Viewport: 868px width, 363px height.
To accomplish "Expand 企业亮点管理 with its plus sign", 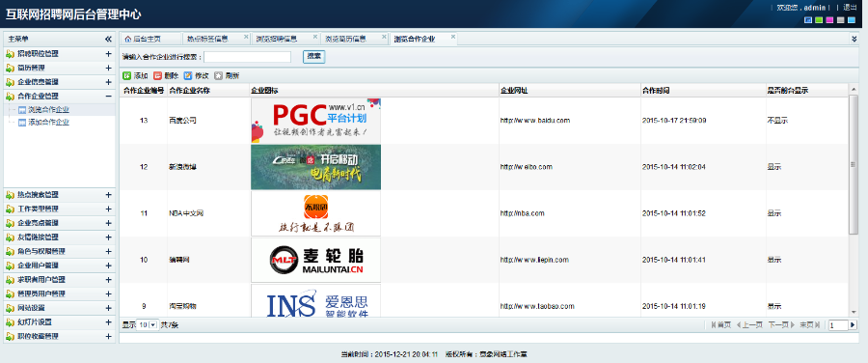I will (x=108, y=223).
